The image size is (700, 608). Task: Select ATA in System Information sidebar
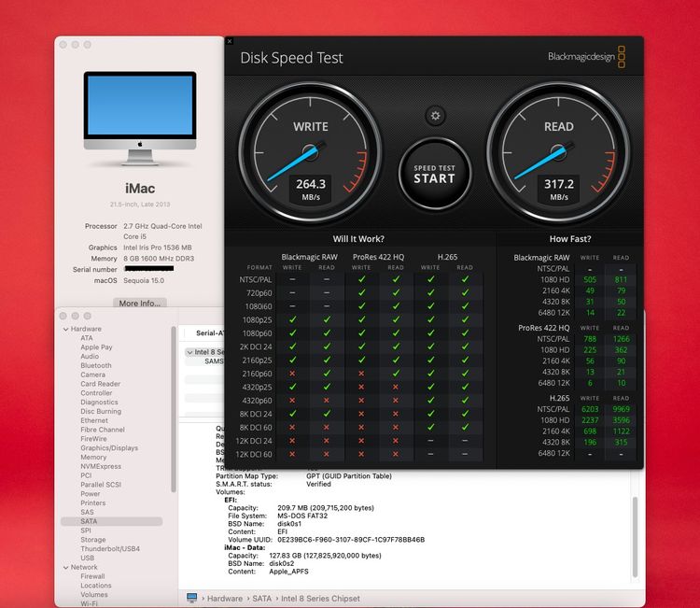[x=87, y=338]
